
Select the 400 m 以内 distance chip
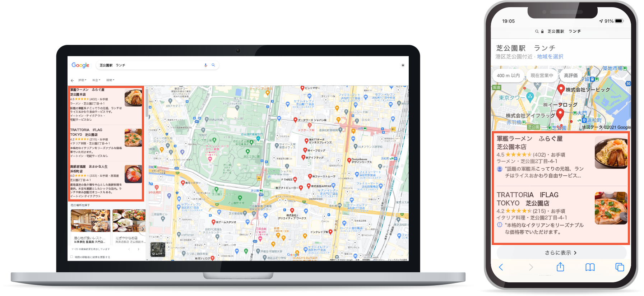(508, 75)
